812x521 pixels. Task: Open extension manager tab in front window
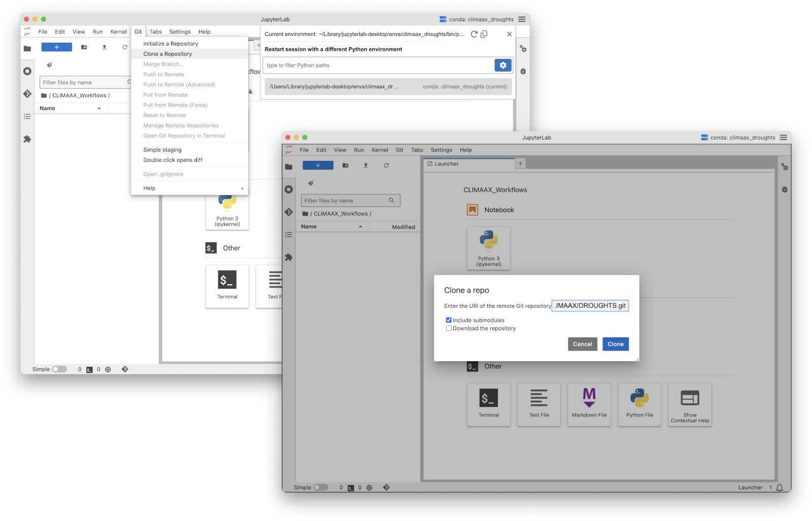coord(289,257)
